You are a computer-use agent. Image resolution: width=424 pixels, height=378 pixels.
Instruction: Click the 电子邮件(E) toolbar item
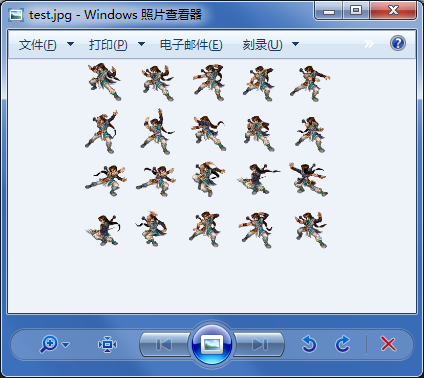[x=191, y=45]
